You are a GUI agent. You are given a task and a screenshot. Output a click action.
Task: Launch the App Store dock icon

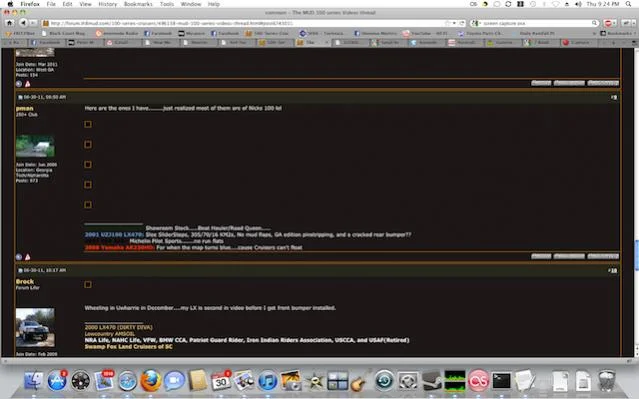(57, 381)
